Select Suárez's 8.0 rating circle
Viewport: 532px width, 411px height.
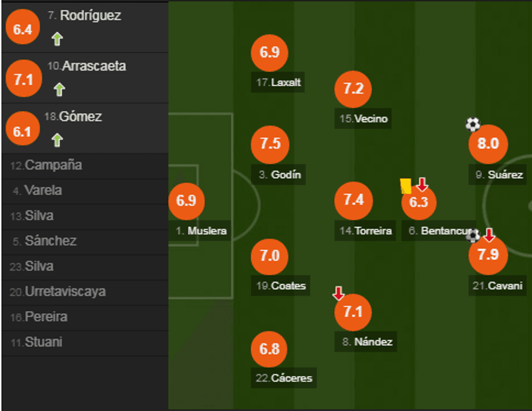(487, 144)
